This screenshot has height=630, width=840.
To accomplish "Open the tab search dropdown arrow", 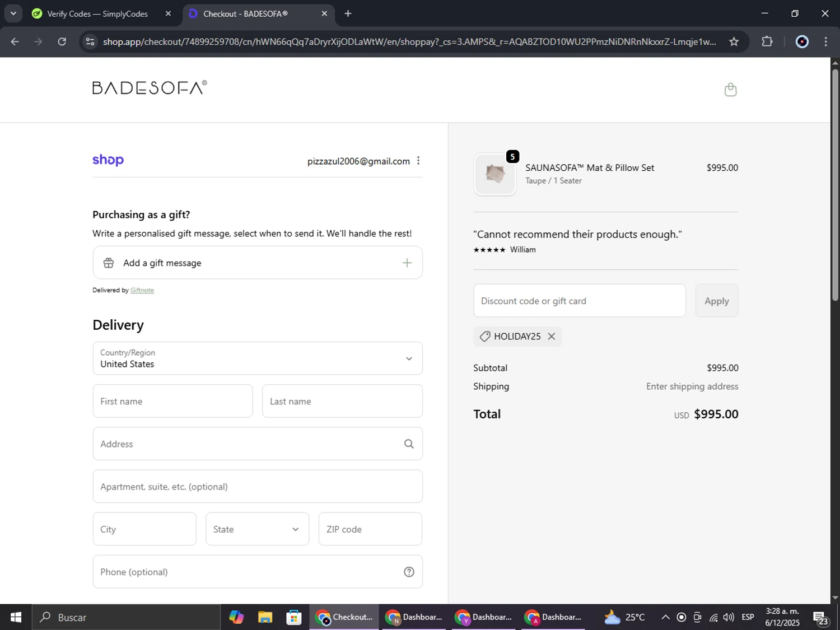I will [13, 13].
